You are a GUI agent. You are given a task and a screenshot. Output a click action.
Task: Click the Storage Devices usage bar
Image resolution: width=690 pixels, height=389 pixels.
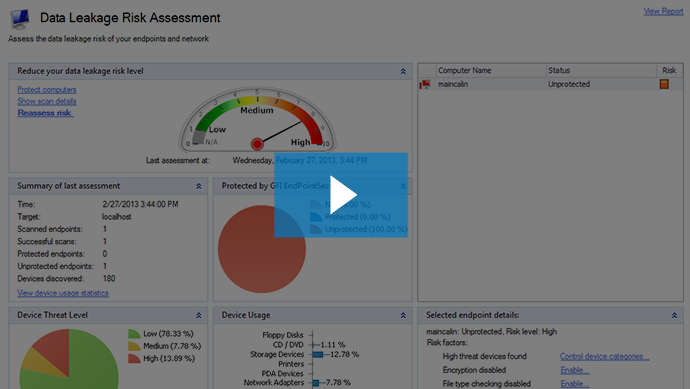click(318, 355)
